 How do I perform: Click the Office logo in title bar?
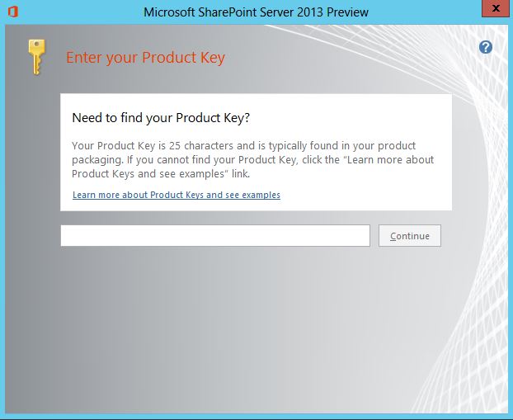pos(12,12)
